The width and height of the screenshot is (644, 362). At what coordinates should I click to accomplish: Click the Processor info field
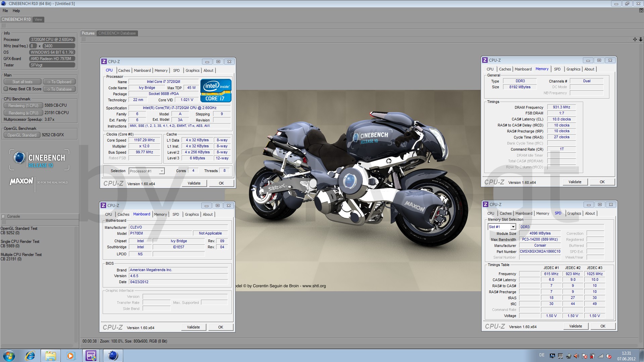click(x=52, y=40)
